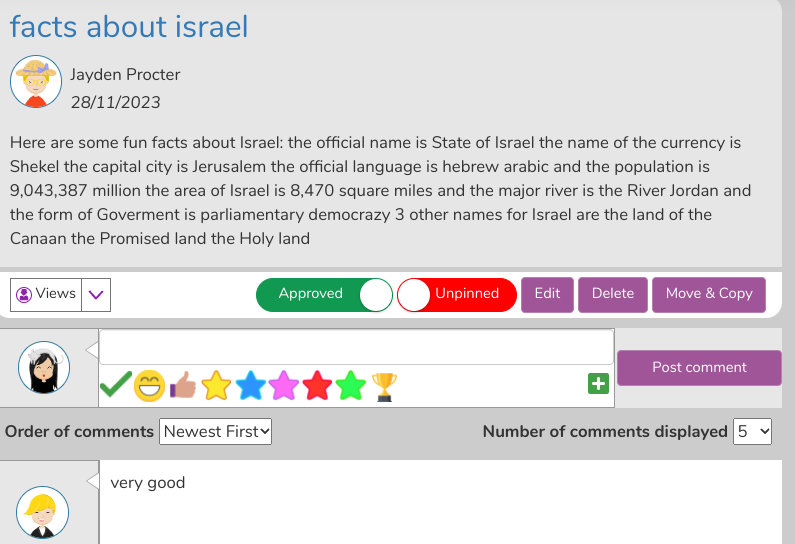The image size is (795, 544).
Task: Open the Newest First order dropdown
Action: pos(215,431)
